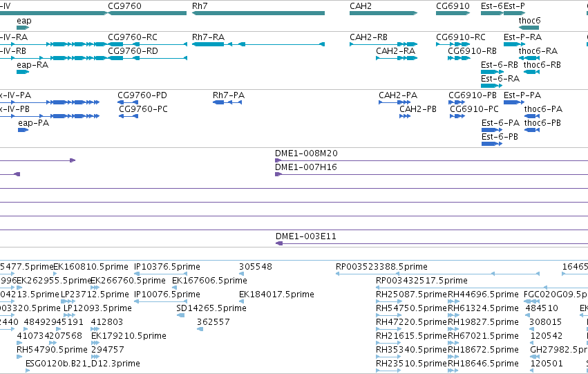This screenshot has width=588, height=374.
Task: Click the CG6910-PB protein label
Action: coord(473,95)
